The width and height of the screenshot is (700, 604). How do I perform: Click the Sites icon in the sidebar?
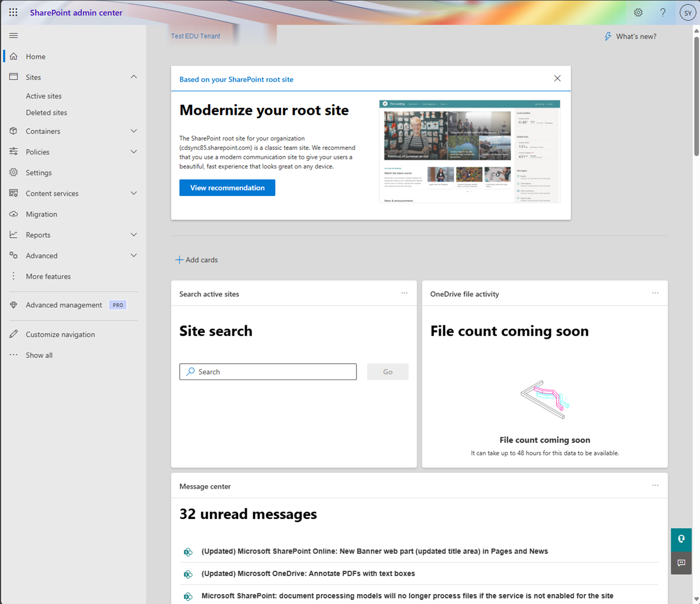pos(13,77)
